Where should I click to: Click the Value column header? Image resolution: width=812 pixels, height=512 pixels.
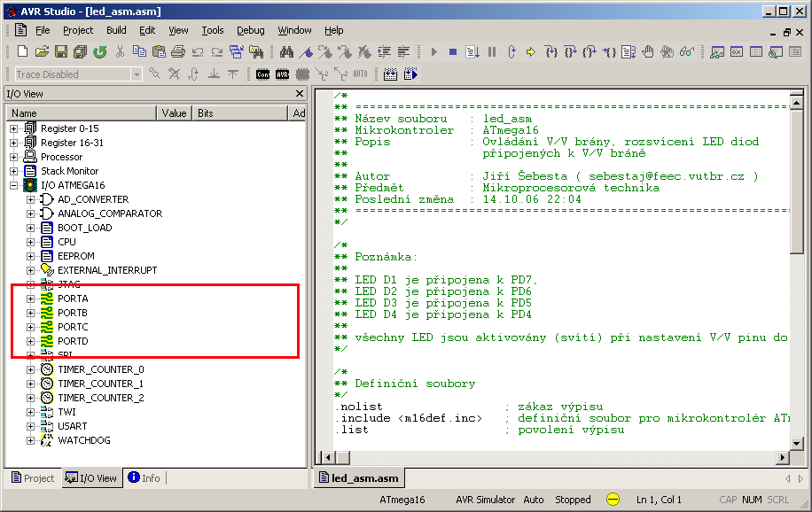[x=174, y=113]
